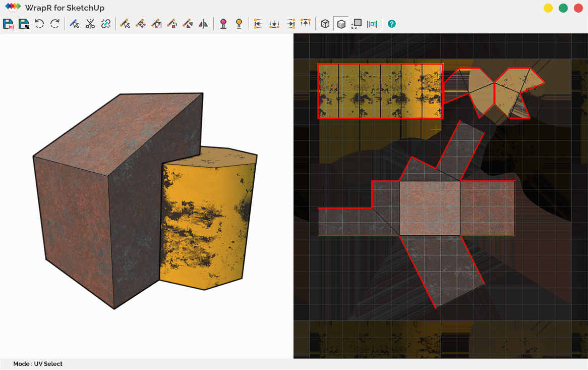588x370 pixels.
Task: Toggle wireframe cube display mode
Action: tap(325, 23)
